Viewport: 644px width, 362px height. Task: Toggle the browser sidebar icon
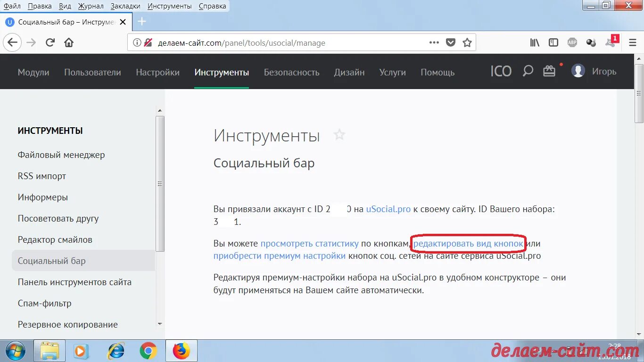tap(553, 42)
